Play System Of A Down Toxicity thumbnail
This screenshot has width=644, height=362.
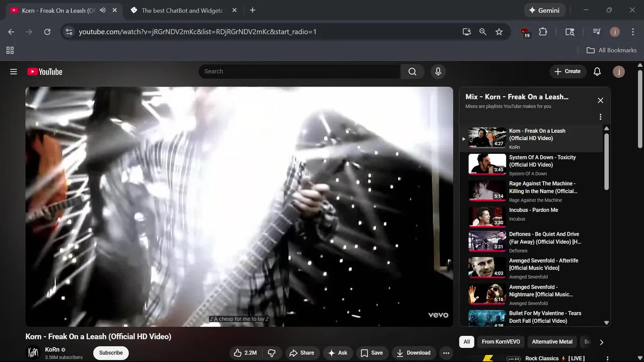[x=487, y=164]
